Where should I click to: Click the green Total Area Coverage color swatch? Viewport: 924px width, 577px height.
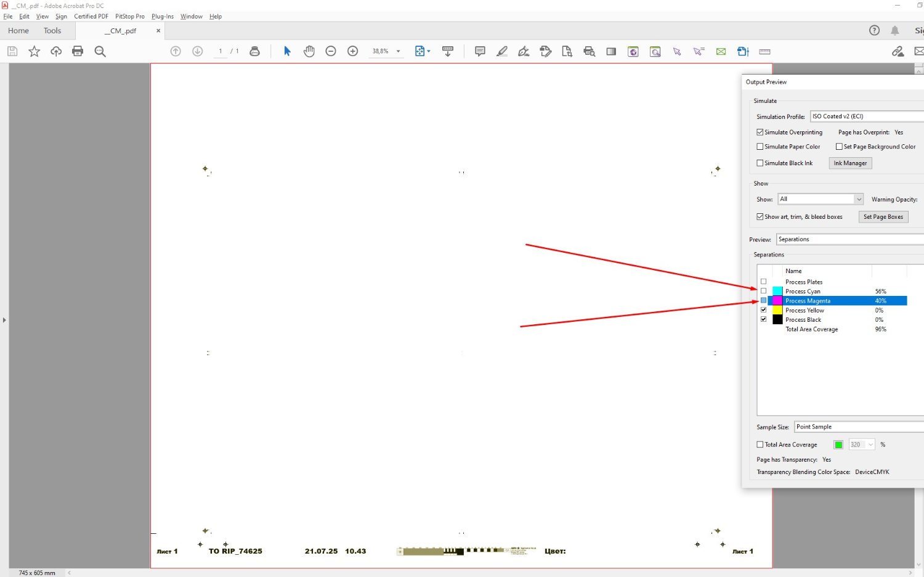click(838, 444)
